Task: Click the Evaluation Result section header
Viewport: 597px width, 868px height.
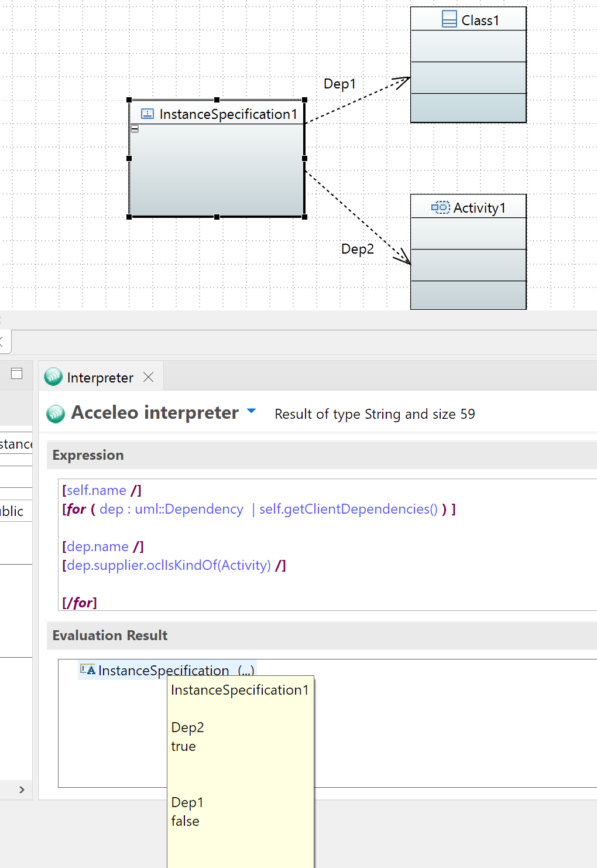Action: (322, 635)
